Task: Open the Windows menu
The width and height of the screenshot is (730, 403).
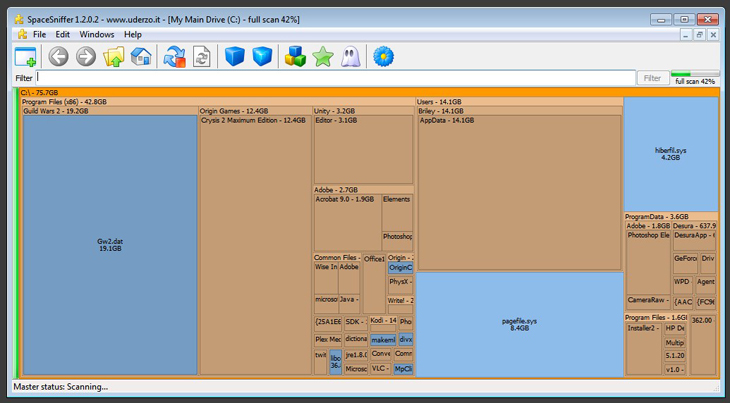Action: click(97, 34)
